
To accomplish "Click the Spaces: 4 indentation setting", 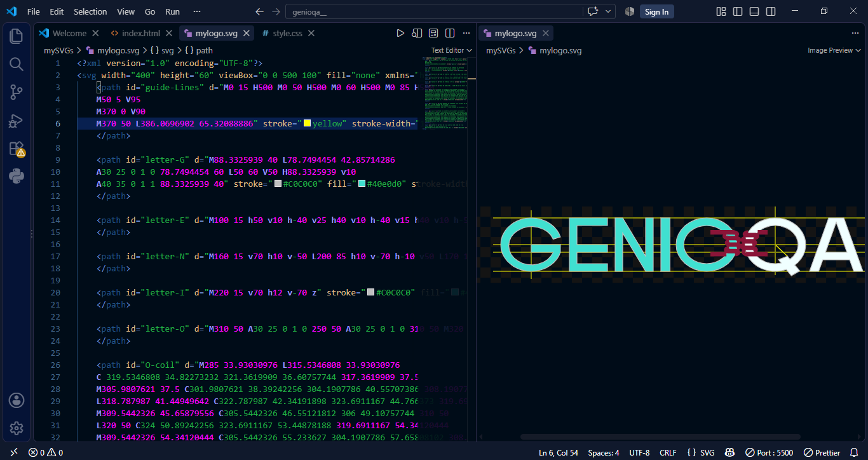I will [x=604, y=452].
